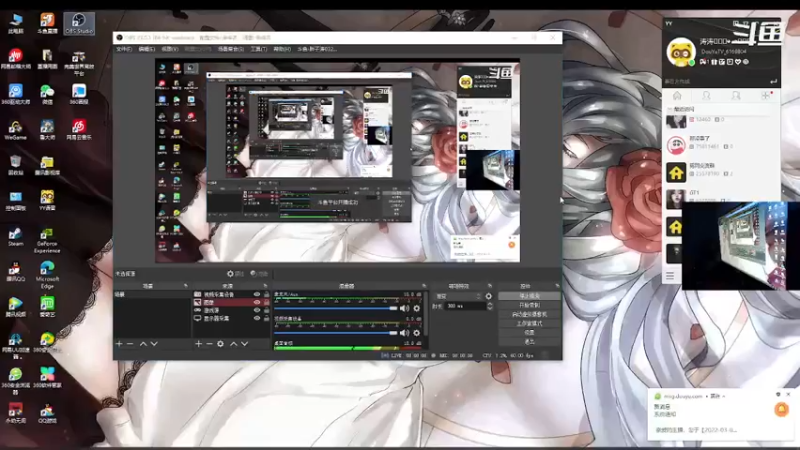Move selected source up in the list
This screenshot has width=800, height=450.
pyautogui.click(x=234, y=344)
